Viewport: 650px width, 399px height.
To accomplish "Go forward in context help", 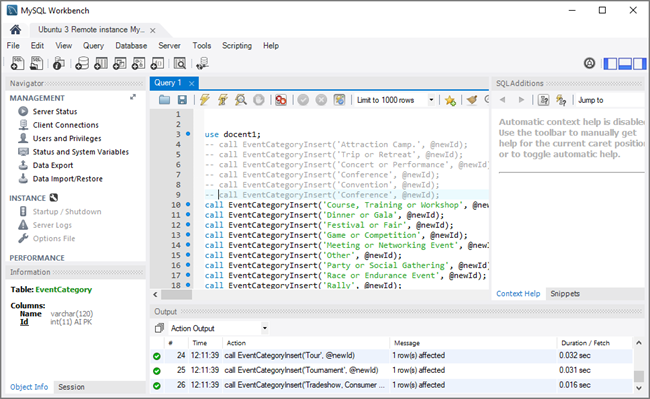I will [521, 100].
